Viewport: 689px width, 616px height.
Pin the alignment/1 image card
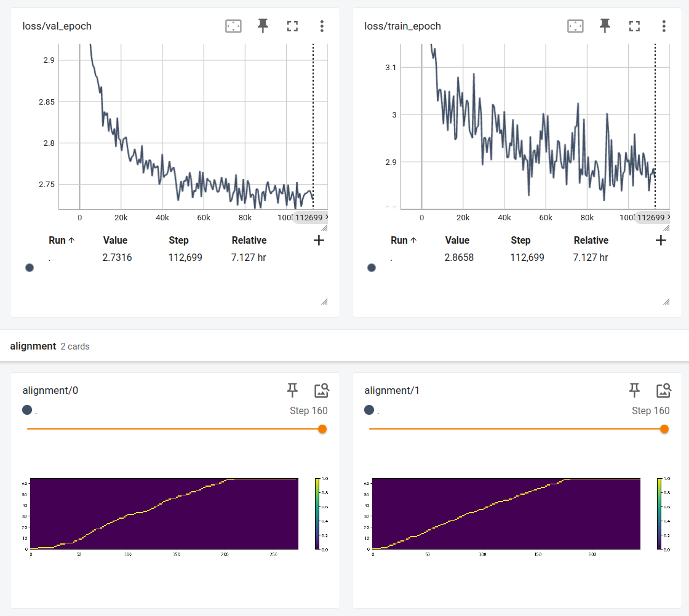[634, 390]
